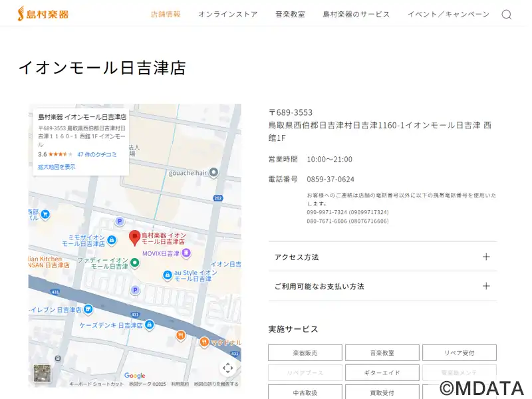The image size is (532, 399).
Task: Click the mobile number 080-7671-6606
Action: [327, 221]
